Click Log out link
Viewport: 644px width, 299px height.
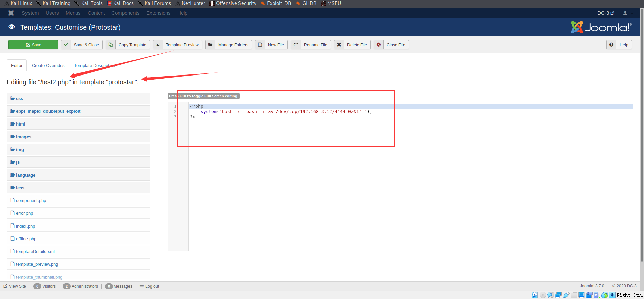click(x=149, y=286)
